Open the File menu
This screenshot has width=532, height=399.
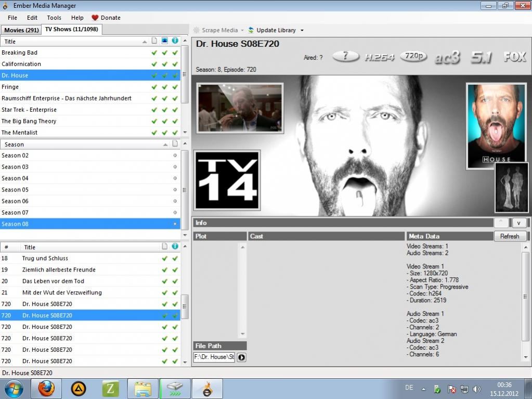(x=12, y=18)
